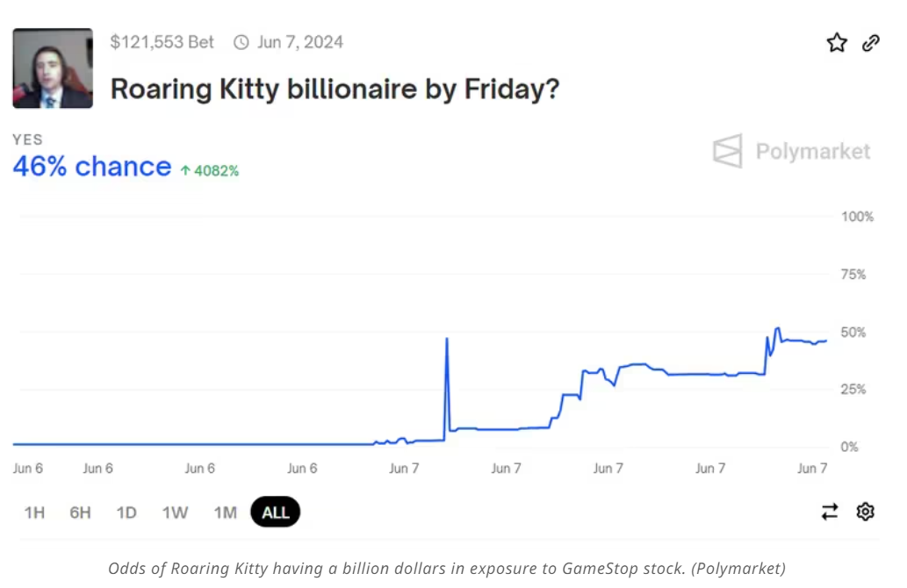Click the clock icon beside the date
The height and width of the screenshot is (588, 907).
pos(241,42)
